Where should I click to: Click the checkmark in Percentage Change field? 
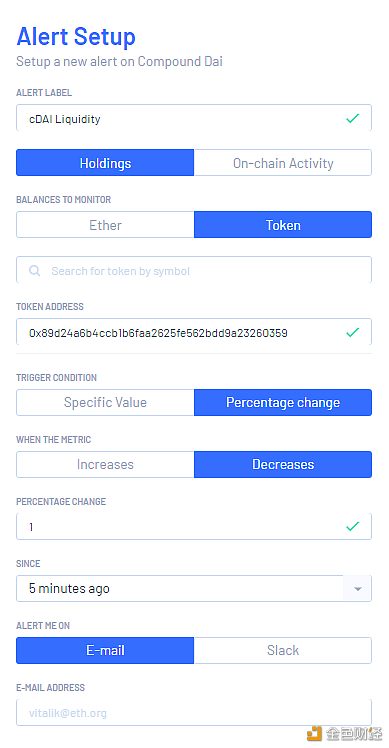[x=352, y=527]
